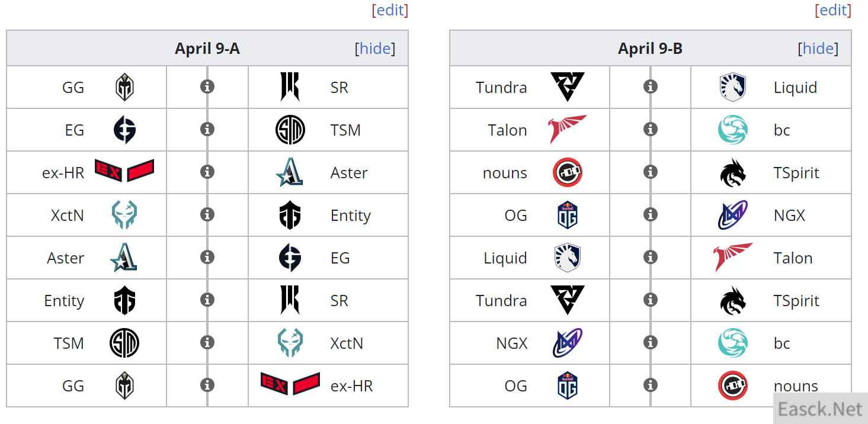
Task: Click TSM logo in EG vs TSM row
Action: click(290, 130)
